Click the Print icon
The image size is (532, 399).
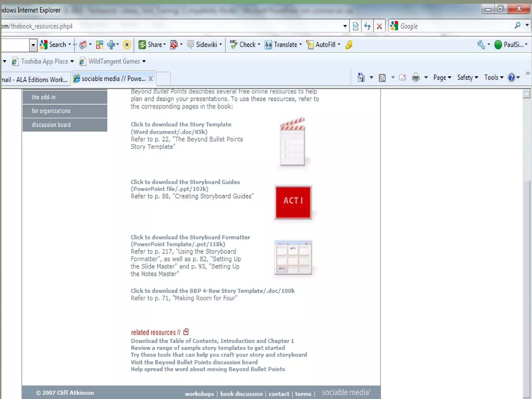[x=416, y=77]
